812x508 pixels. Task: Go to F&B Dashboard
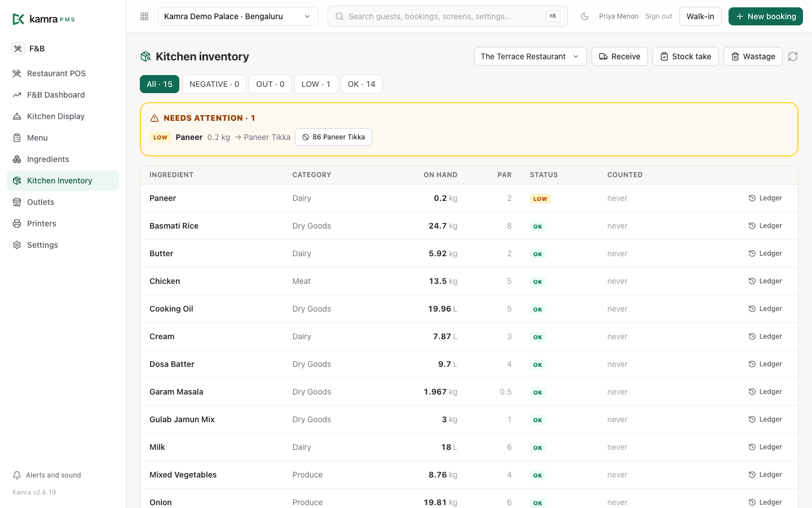63,95
